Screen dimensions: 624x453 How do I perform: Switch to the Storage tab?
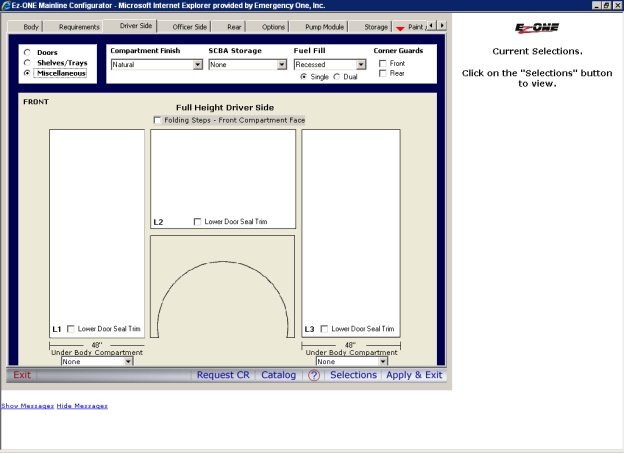click(x=376, y=27)
